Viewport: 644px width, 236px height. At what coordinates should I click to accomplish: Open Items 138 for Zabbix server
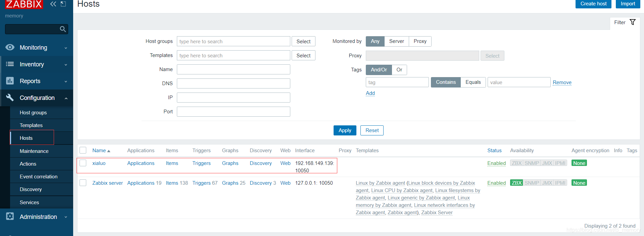(x=177, y=183)
